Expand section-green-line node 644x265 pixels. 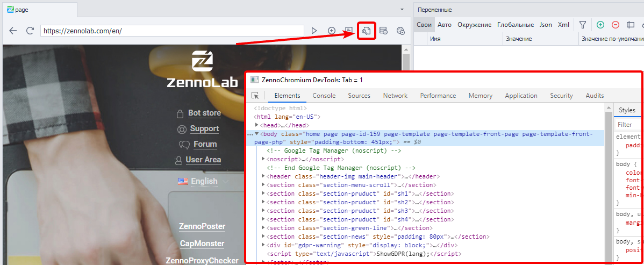point(264,228)
